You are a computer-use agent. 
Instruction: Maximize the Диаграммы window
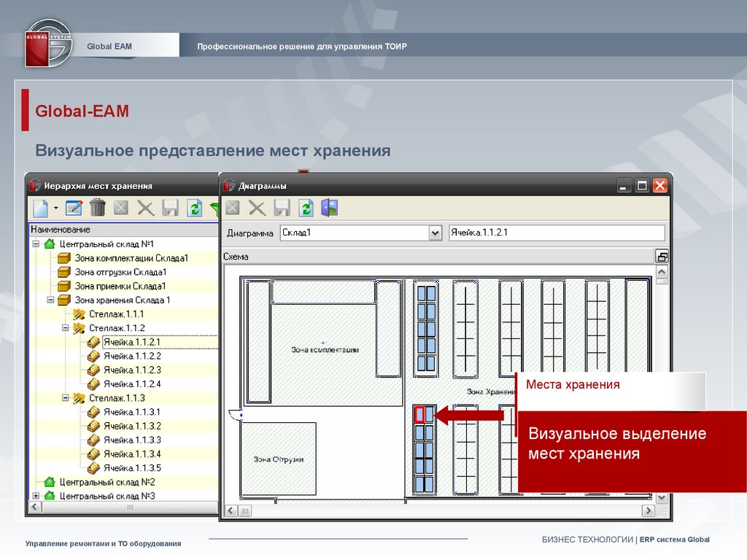tap(642, 186)
